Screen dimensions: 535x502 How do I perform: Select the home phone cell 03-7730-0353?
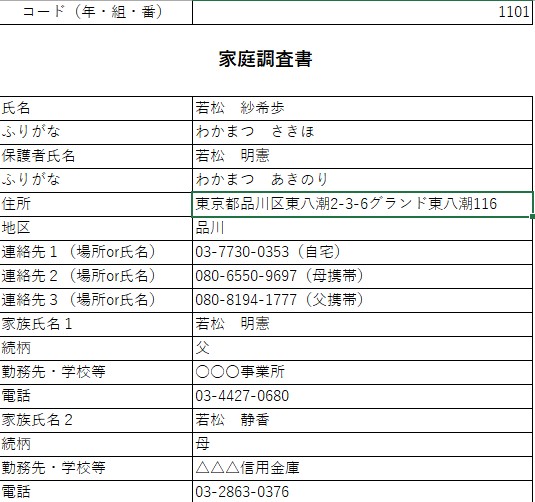(362, 253)
